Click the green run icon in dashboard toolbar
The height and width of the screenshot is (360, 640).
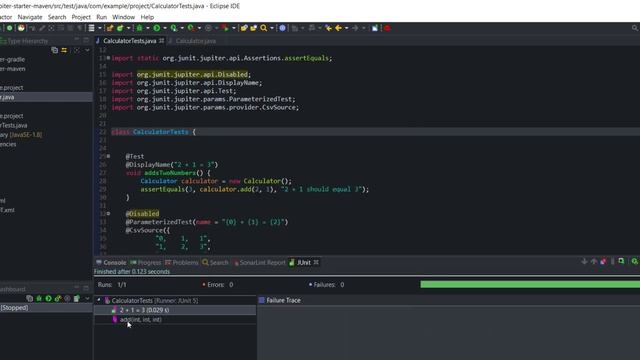[x=49, y=299]
